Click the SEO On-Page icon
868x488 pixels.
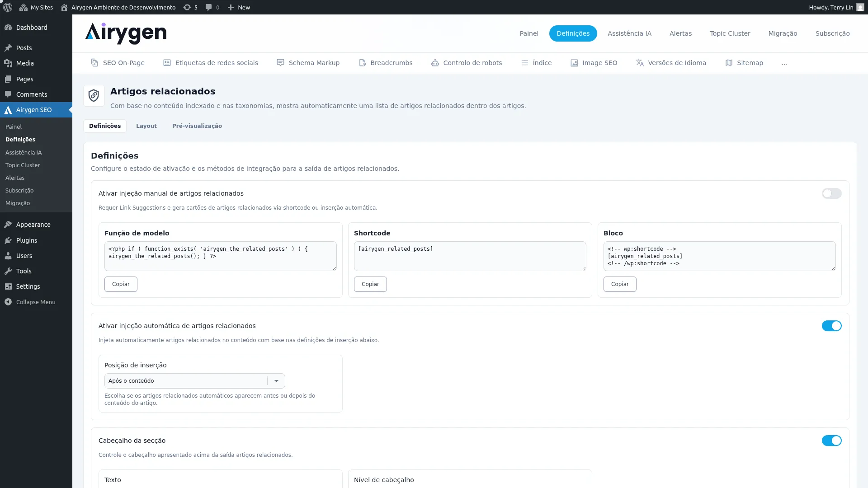pos(94,63)
